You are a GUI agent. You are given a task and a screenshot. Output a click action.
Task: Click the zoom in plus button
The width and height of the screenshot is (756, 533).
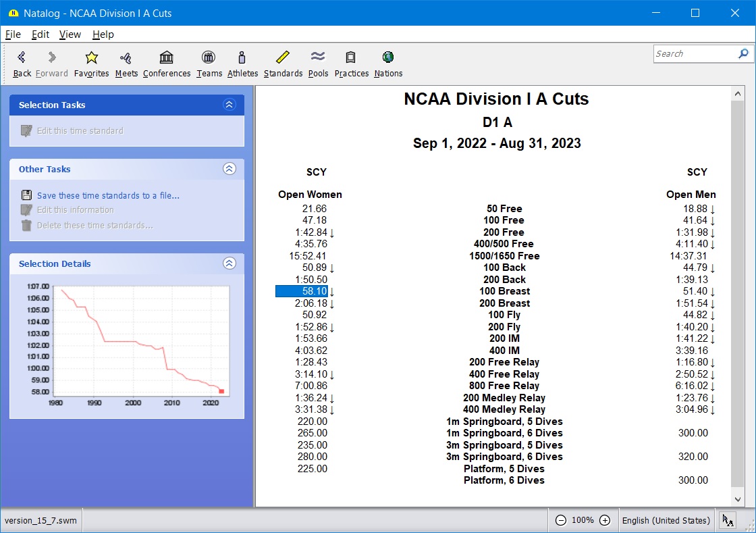[x=605, y=520]
